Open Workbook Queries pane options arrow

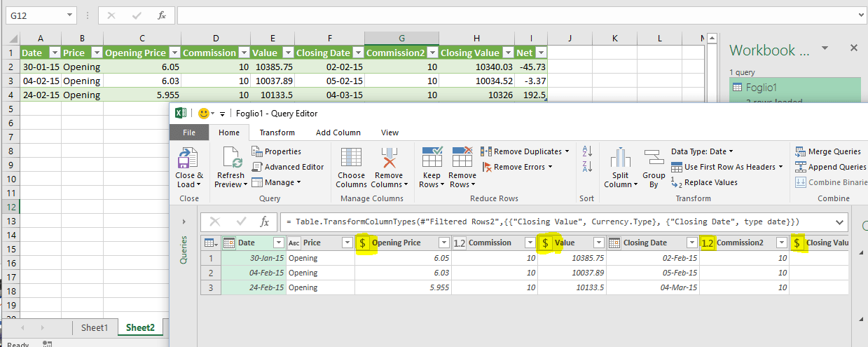(x=825, y=48)
